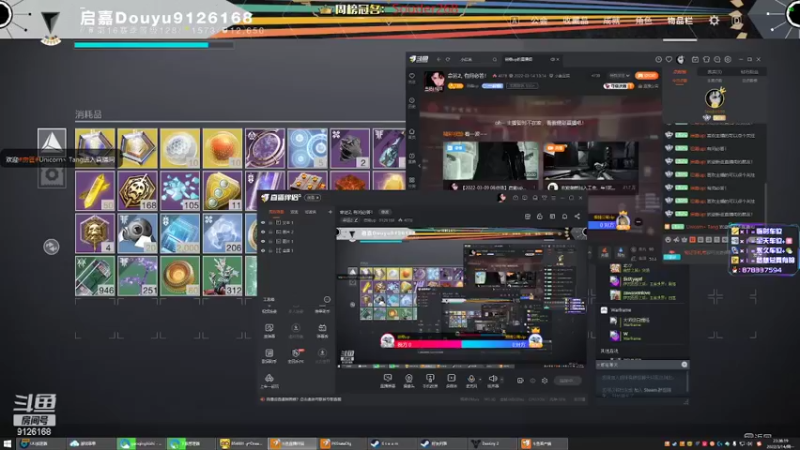800x450 pixels.
Task: Expand the microphone options arrow in streaming toolbar
Action: (480, 379)
